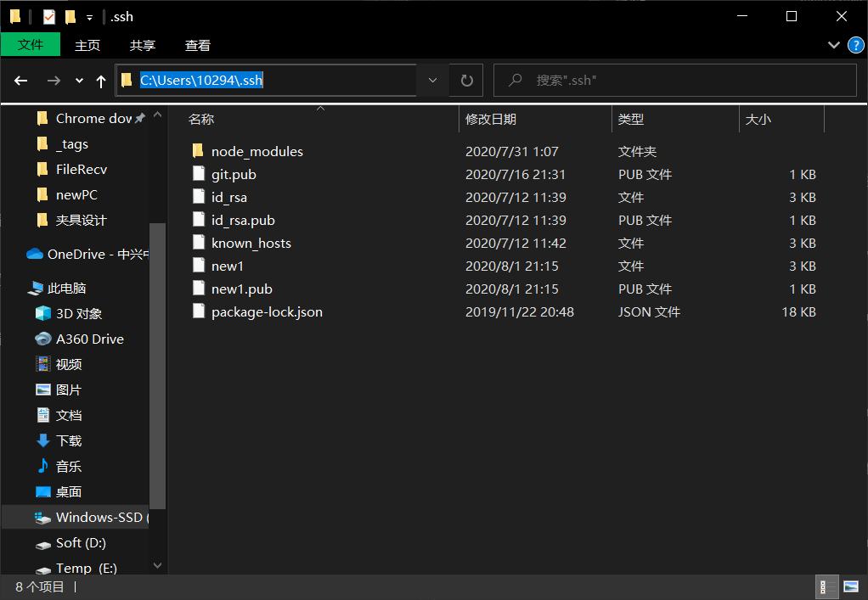Sort by the 名称 column header
Image resolution: width=868 pixels, height=600 pixels.
(201, 119)
